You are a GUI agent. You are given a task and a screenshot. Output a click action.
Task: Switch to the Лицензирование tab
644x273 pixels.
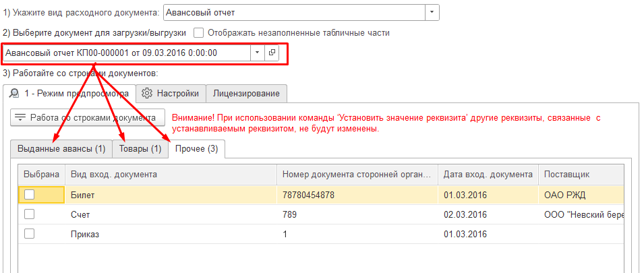pos(246,93)
